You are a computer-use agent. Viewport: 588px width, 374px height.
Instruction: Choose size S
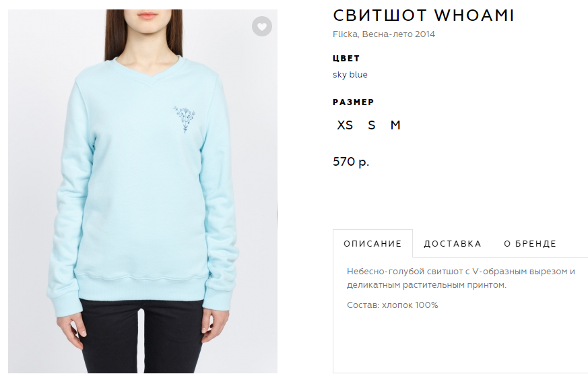click(371, 125)
